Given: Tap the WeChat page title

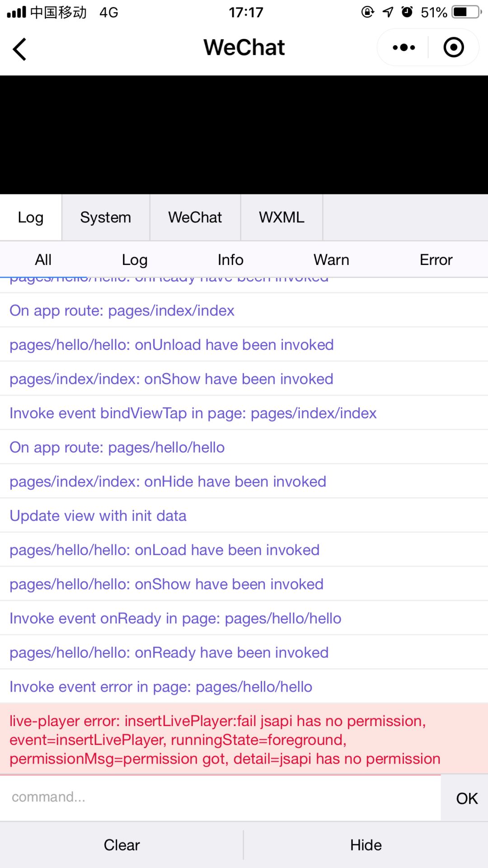Looking at the screenshot, I should pyautogui.click(x=244, y=47).
